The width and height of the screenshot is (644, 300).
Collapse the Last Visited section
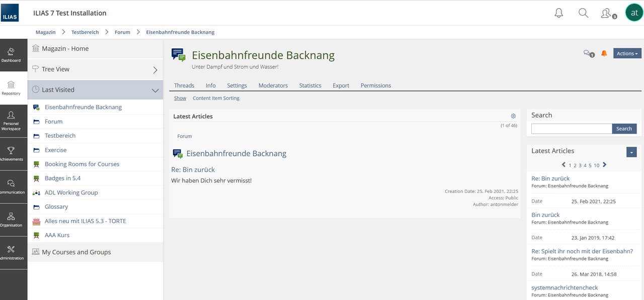[x=155, y=90]
